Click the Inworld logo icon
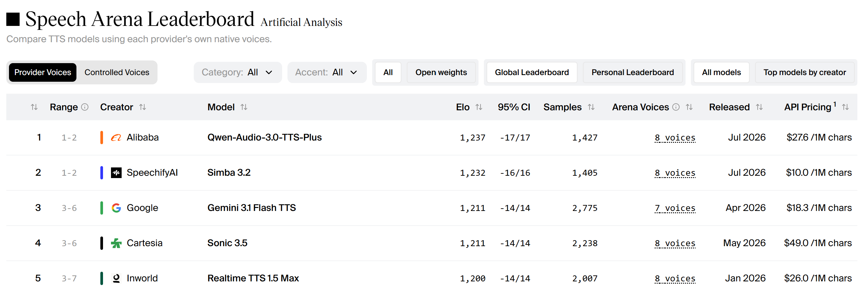 [x=116, y=278]
